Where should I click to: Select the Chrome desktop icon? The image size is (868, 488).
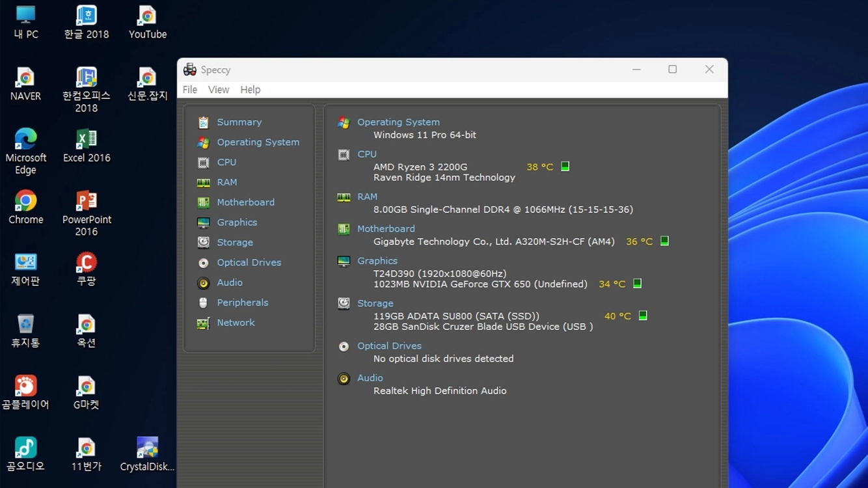(25, 208)
